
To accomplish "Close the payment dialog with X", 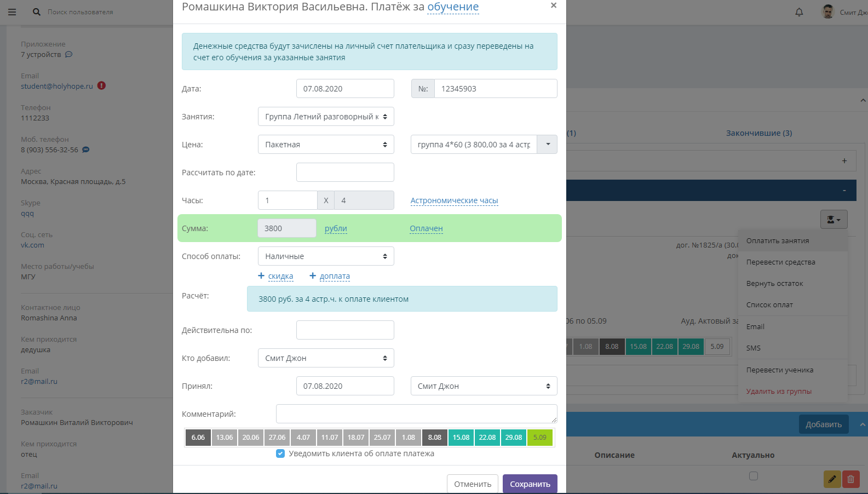I will point(554,5).
